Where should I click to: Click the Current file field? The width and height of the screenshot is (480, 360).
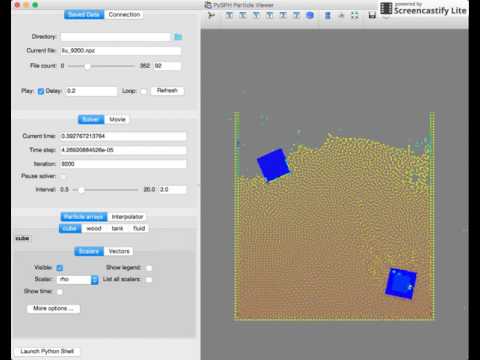point(121,51)
